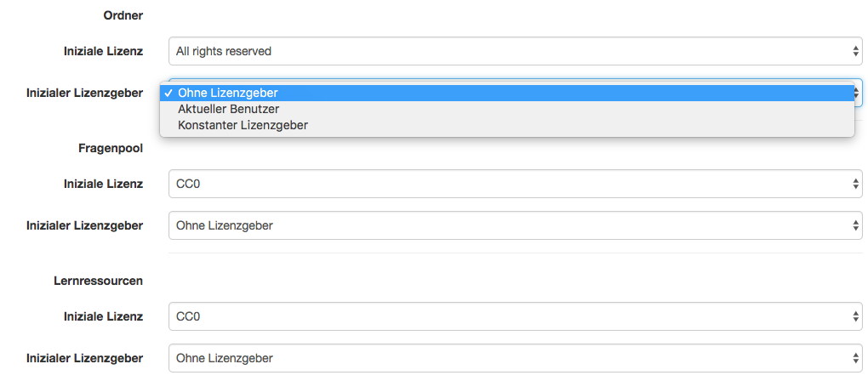The height and width of the screenshot is (381, 868).
Task: Pick the checked 'Ohne Lizenzgeber' option
Action: pos(228,93)
